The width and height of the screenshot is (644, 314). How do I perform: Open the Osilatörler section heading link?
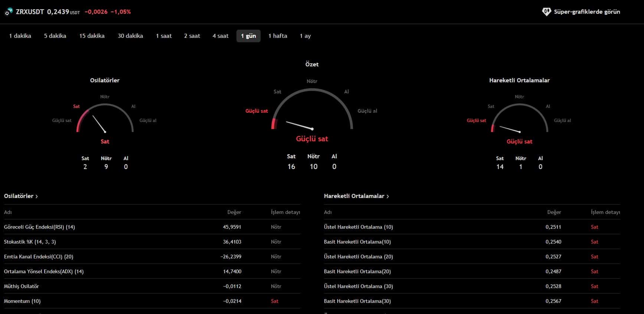(x=19, y=196)
